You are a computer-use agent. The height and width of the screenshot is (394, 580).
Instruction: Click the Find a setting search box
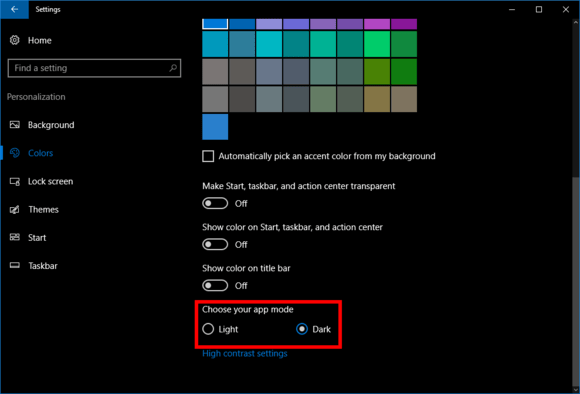(94, 68)
